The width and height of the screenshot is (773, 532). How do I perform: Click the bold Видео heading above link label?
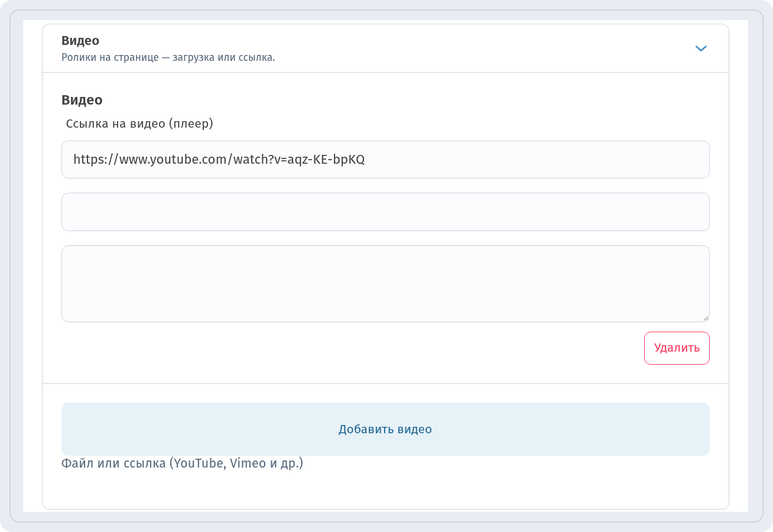tap(82, 100)
